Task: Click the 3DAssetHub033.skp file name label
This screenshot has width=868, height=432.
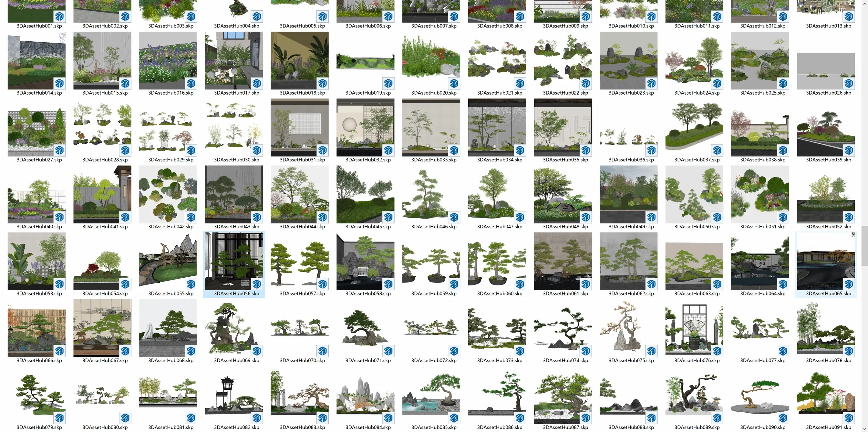Action: 434,160
